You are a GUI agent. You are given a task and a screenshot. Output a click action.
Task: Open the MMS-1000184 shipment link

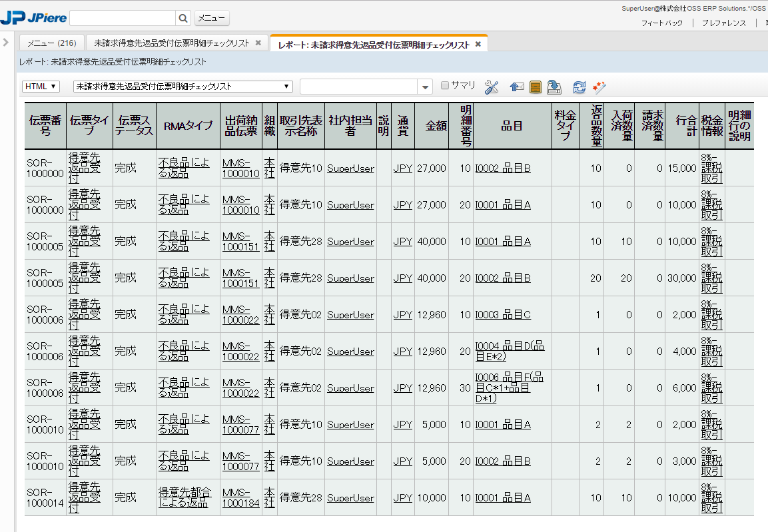tap(241, 497)
